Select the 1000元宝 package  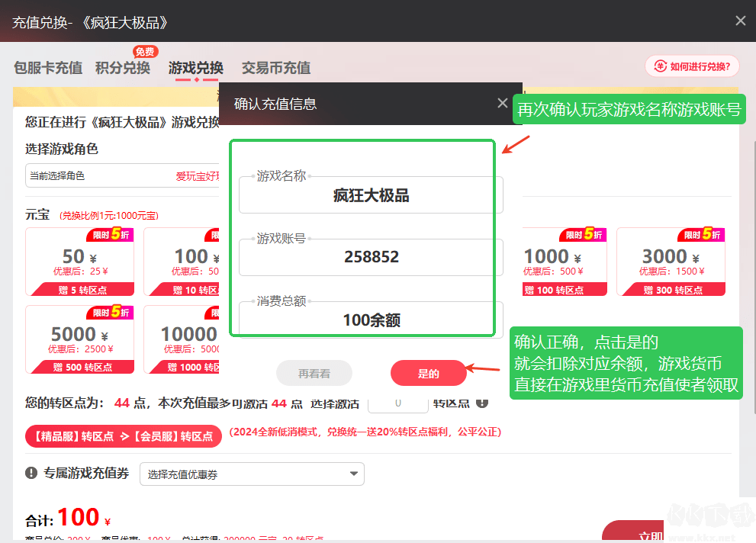565,262
